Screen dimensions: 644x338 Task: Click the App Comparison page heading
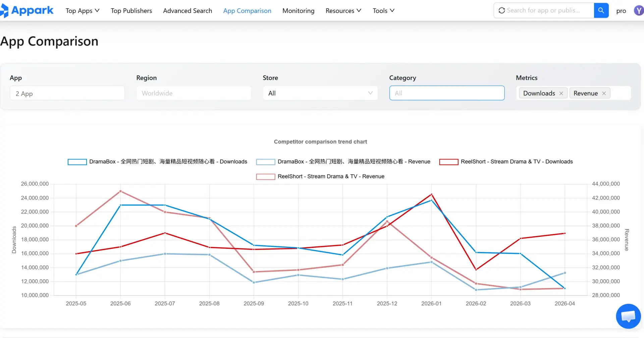click(x=49, y=41)
